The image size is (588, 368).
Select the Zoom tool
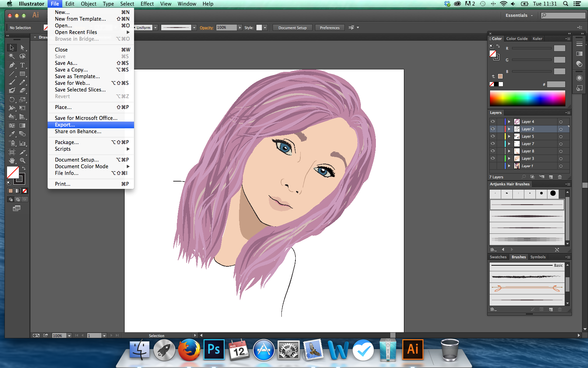pyautogui.click(x=22, y=161)
